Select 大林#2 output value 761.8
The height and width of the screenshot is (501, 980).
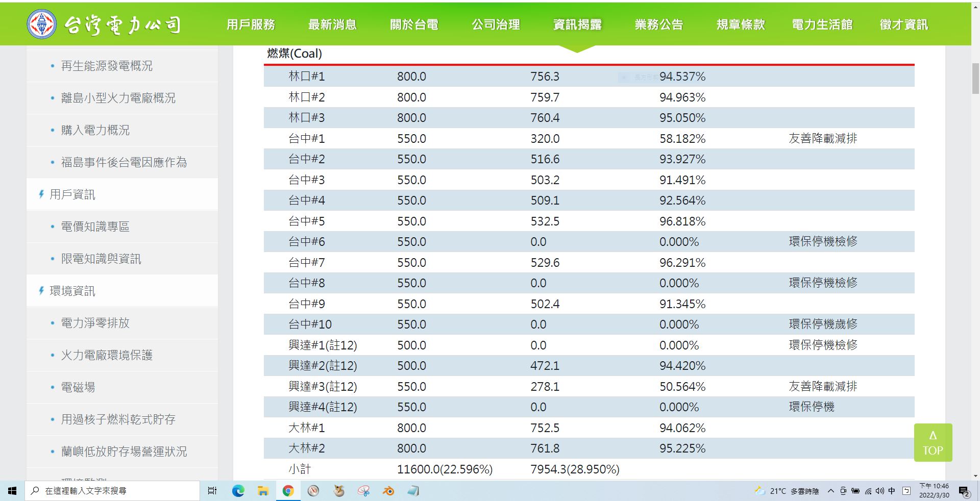(545, 448)
